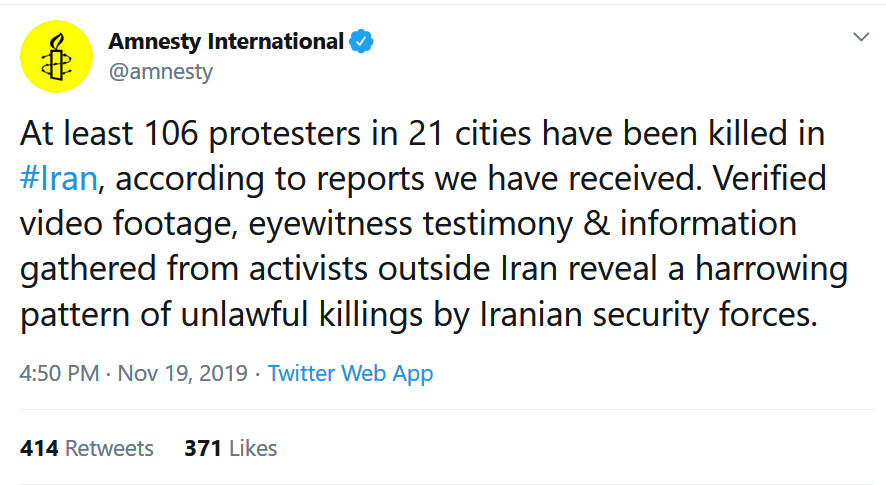Click the Nov 19, 2019 date

click(182, 374)
